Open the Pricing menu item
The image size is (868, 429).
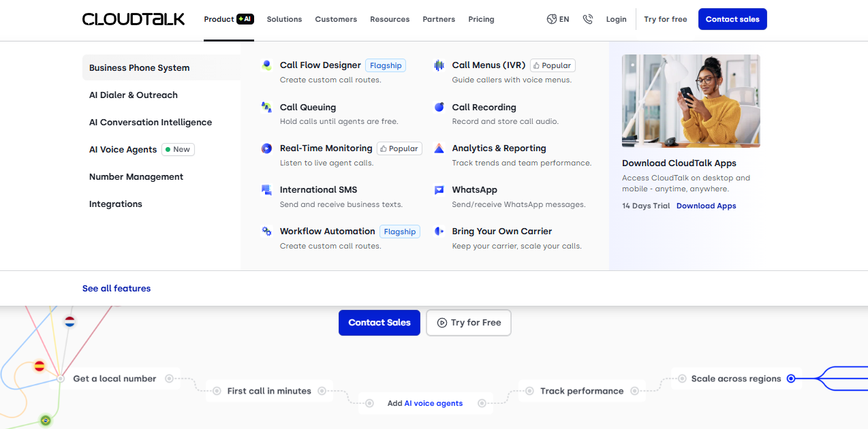click(481, 19)
